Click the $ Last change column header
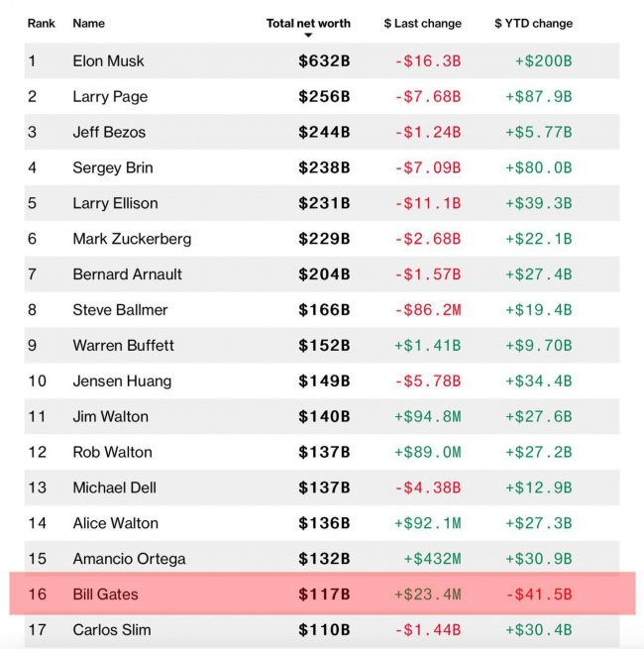The width and height of the screenshot is (644, 649). click(421, 23)
